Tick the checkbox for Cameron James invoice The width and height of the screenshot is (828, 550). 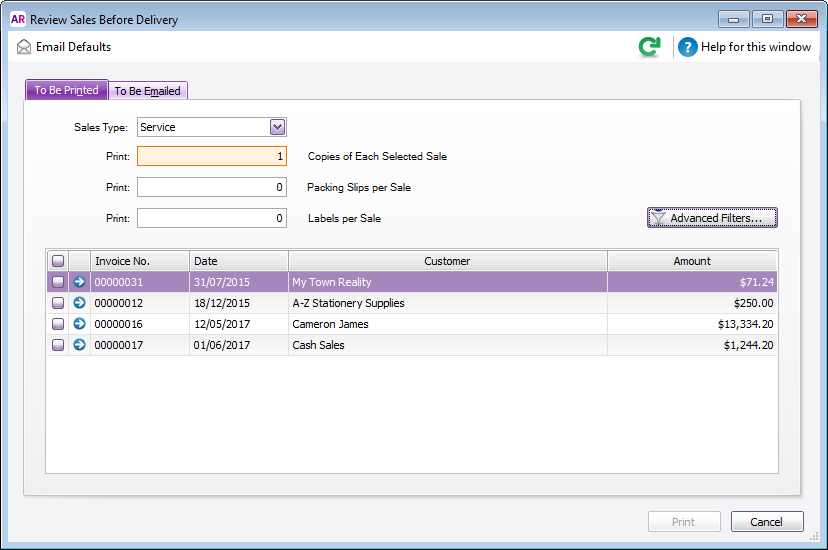coord(58,324)
